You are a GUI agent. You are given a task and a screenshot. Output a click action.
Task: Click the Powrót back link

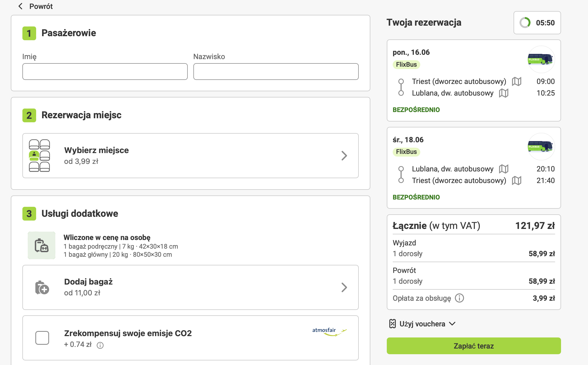[41, 6]
